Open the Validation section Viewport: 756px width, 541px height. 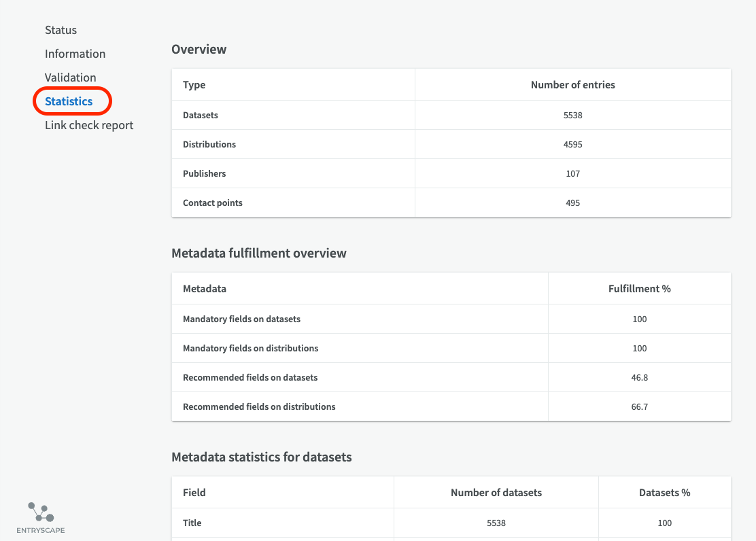tap(70, 77)
